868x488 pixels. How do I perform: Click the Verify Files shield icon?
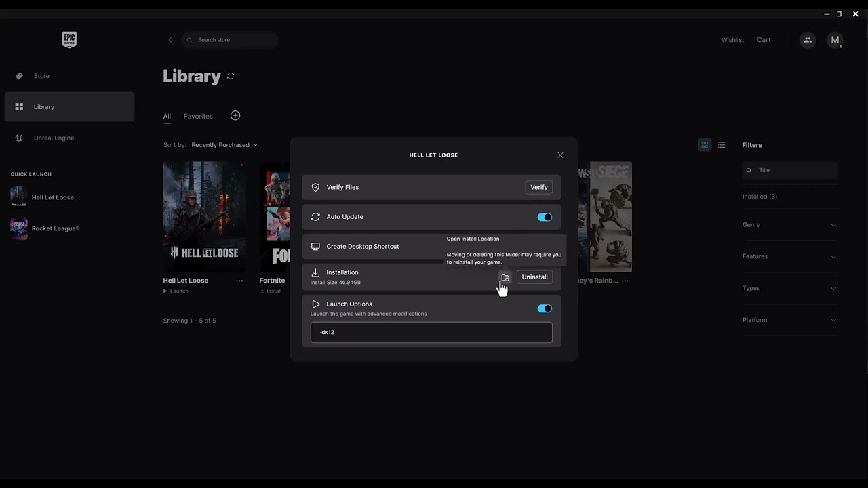[x=315, y=187]
